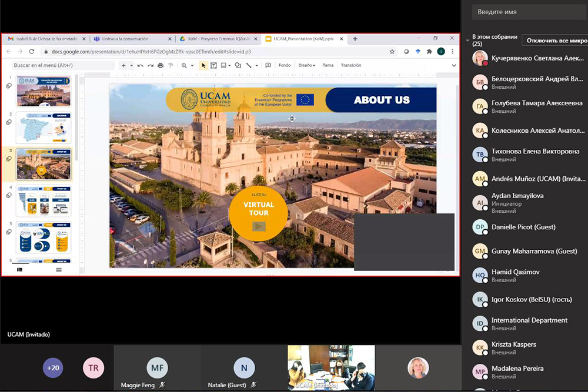588x392 pixels.
Task: Click the print icon in Slides toolbar
Action: coord(161,66)
